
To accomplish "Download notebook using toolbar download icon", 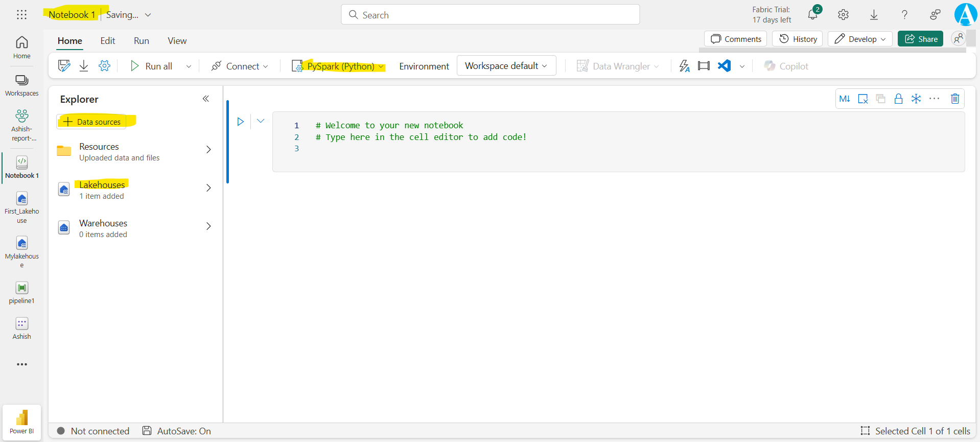I will coord(84,66).
